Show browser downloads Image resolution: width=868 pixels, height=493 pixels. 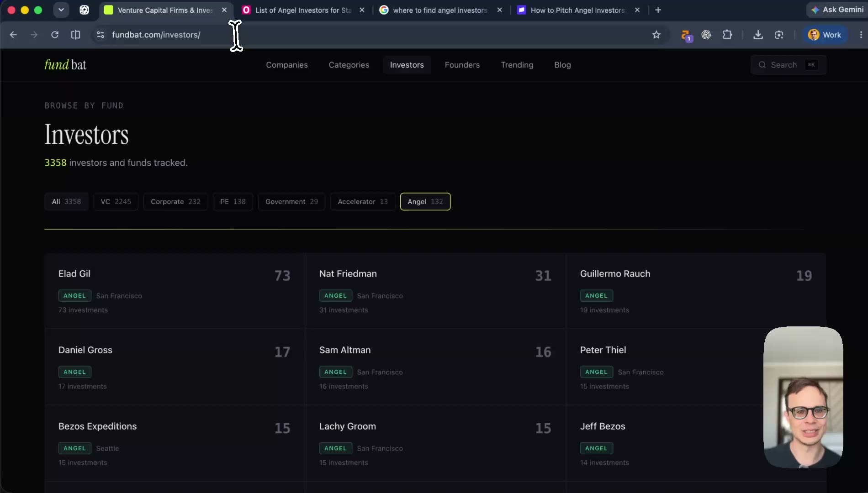coord(758,35)
